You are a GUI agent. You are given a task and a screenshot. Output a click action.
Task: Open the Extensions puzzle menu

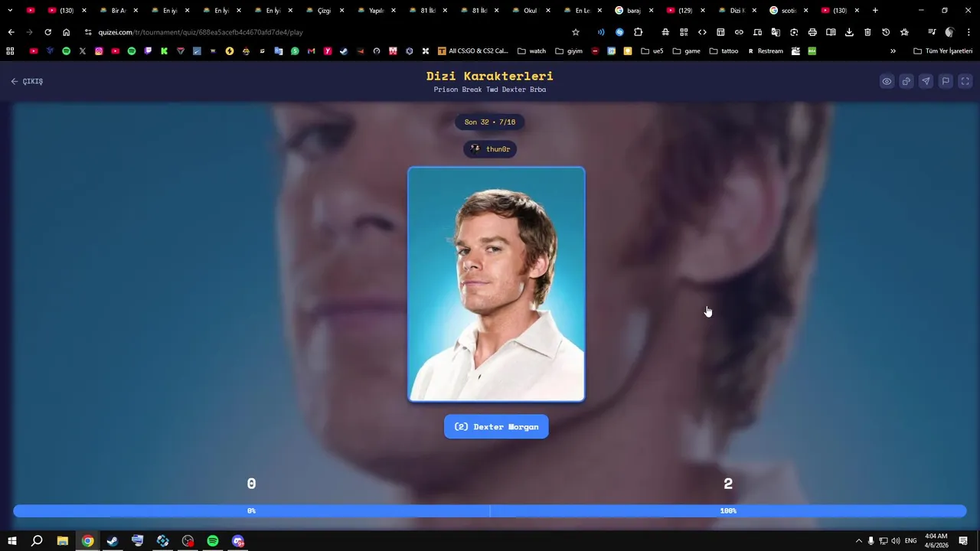click(x=639, y=32)
